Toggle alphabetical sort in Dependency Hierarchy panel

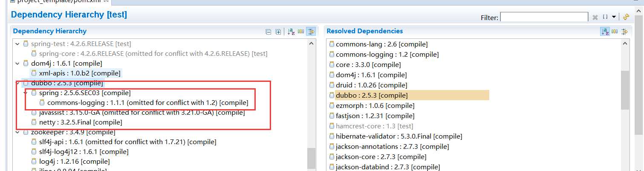(x=291, y=32)
